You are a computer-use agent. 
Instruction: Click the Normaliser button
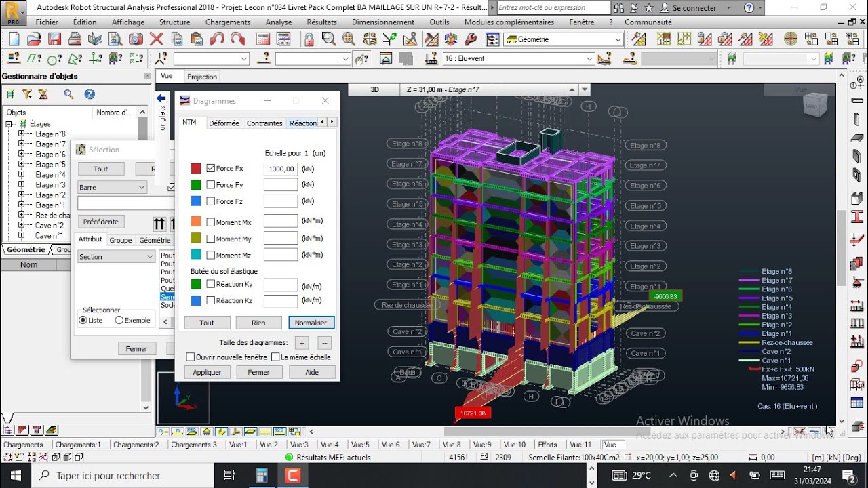(x=311, y=323)
